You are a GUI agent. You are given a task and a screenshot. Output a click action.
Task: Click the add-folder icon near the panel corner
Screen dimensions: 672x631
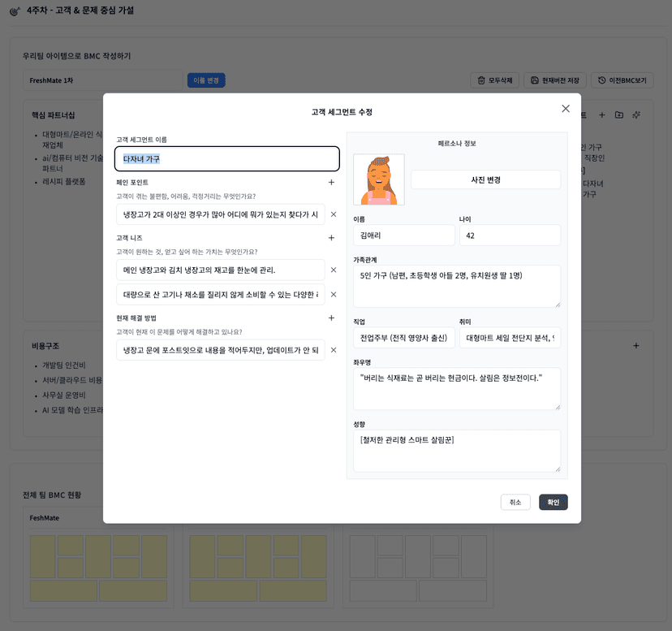pos(619,115)
